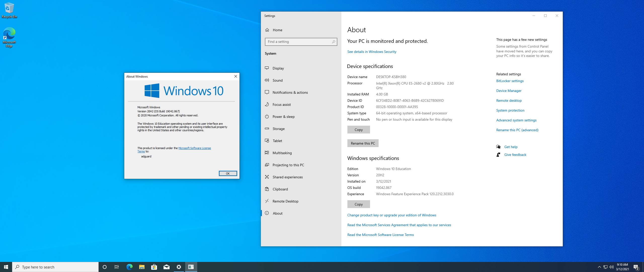The width and height of the screenshot is (644, 272).
Task: Click Rename this PC button
Action: click(x=363, y=143)
